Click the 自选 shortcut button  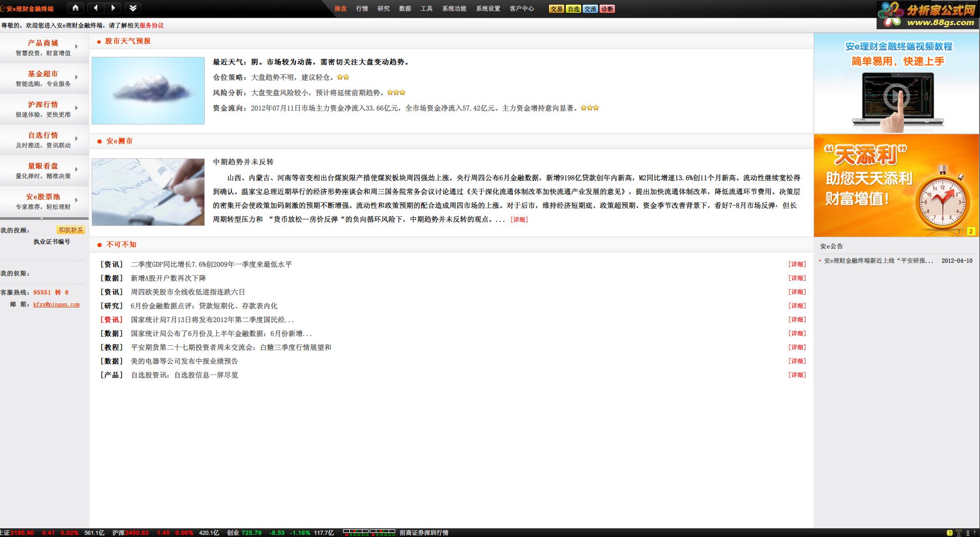[x=573, y=9]
